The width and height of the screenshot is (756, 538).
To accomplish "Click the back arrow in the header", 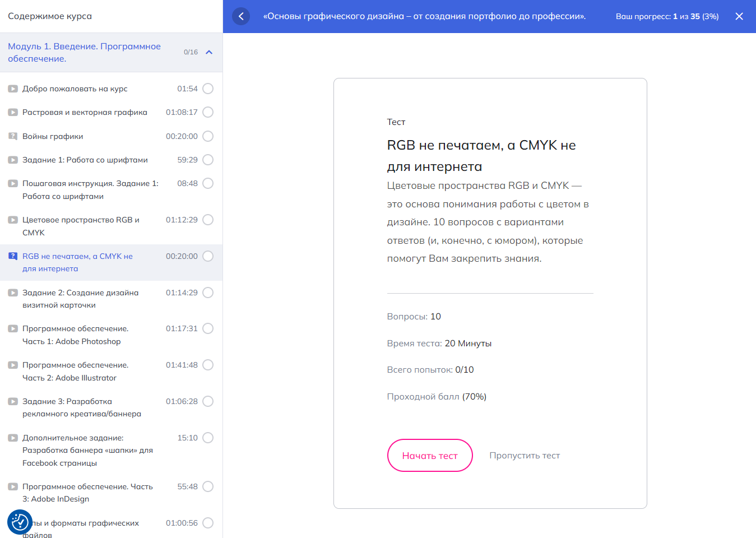I will click(x=241, y=16).
